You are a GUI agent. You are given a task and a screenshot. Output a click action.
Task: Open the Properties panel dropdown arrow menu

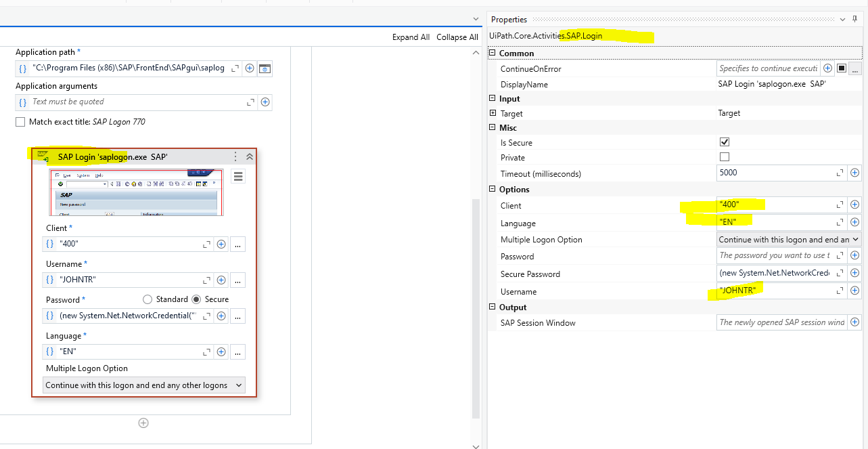pyautogui.click(x=844, y=20)
